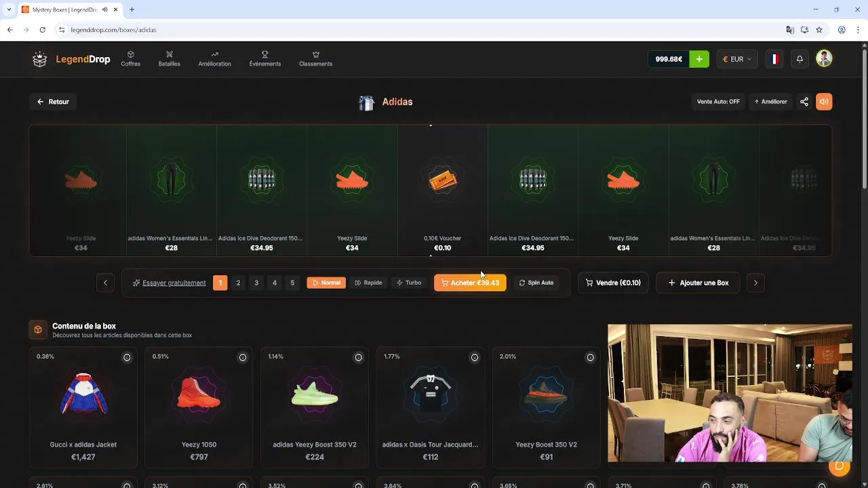
Task: Open info for Yeezy 1050
Action: [242, 357]
